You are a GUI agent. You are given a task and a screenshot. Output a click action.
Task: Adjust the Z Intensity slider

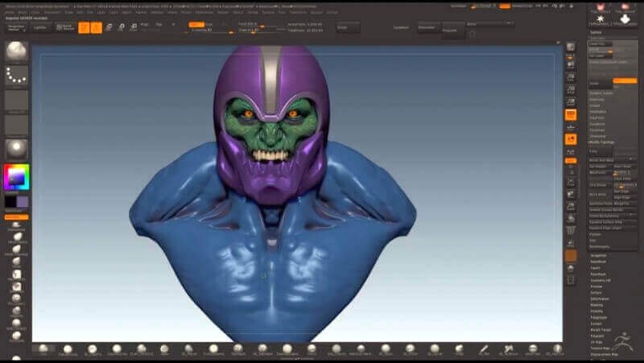point(208,31)
